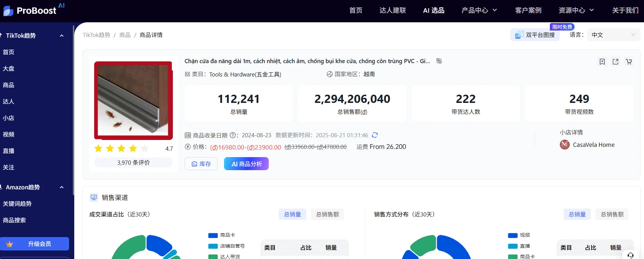
Task: Click the sidebar vertical scrollbar
Action: 74,110
